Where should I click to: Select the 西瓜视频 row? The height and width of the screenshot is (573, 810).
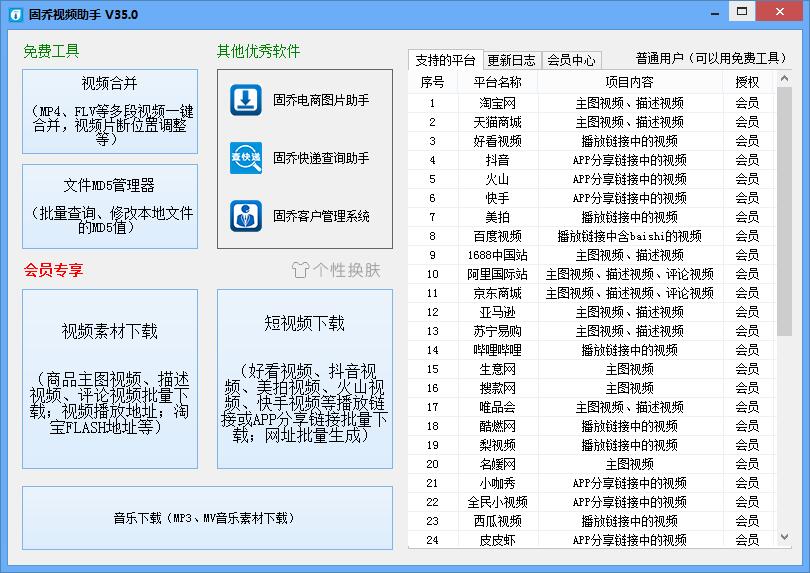[x=592, y=521]
